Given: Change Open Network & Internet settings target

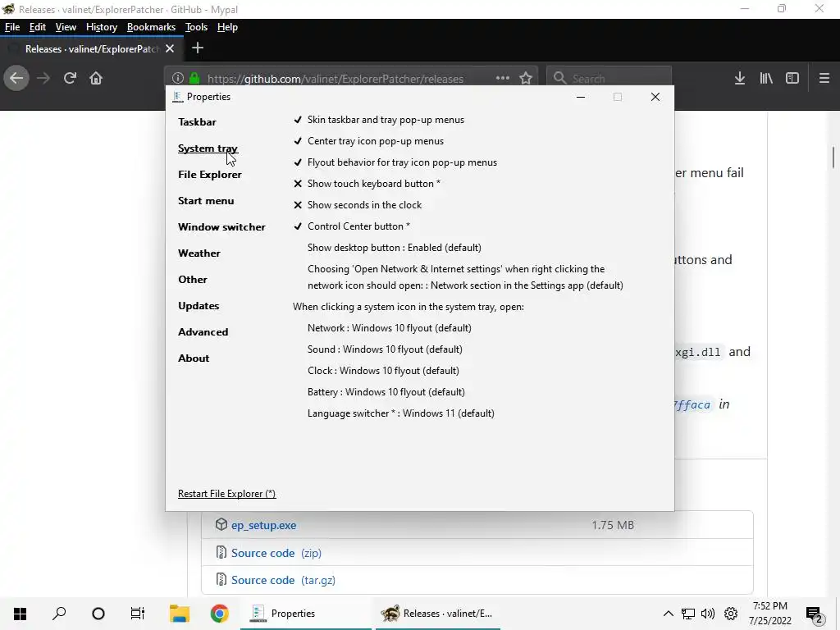Looking at the screenshot, I should pos(465,277).
